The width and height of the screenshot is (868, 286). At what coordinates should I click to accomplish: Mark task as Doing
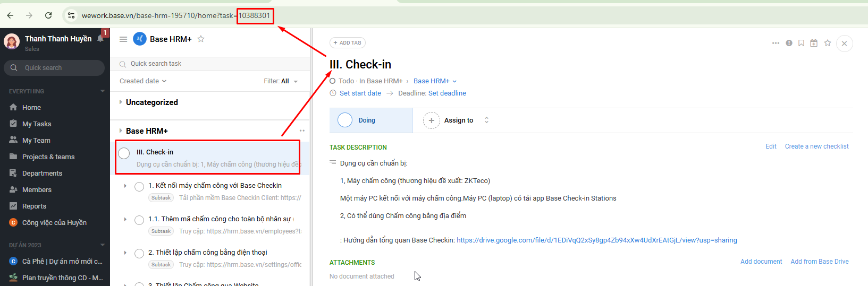coord(370,120)
